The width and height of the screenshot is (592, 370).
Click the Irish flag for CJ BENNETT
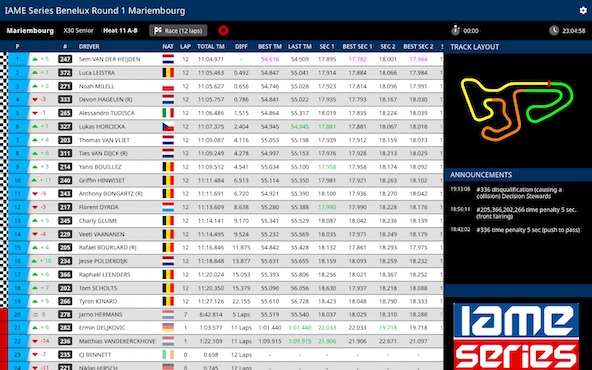coord(168,355)
